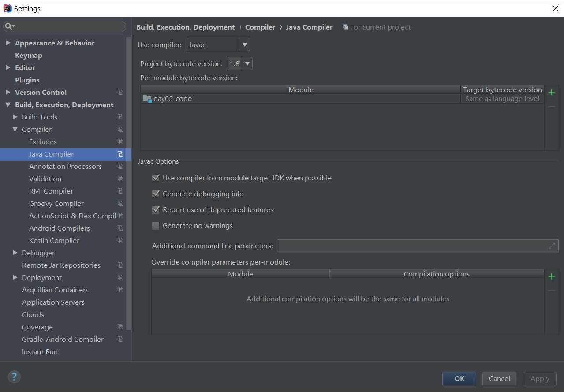Expand the Editor tree node

pyautogui.click(x=8, y=67)
